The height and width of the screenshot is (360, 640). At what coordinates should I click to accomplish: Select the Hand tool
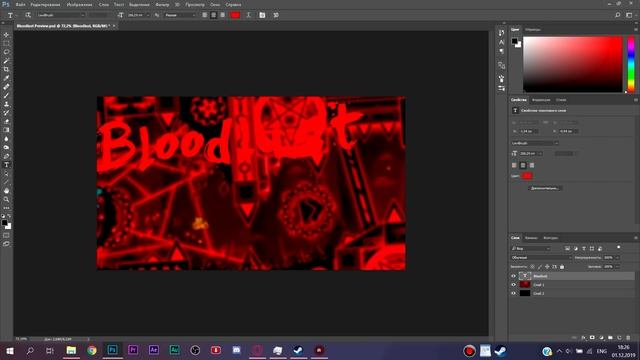6,191
